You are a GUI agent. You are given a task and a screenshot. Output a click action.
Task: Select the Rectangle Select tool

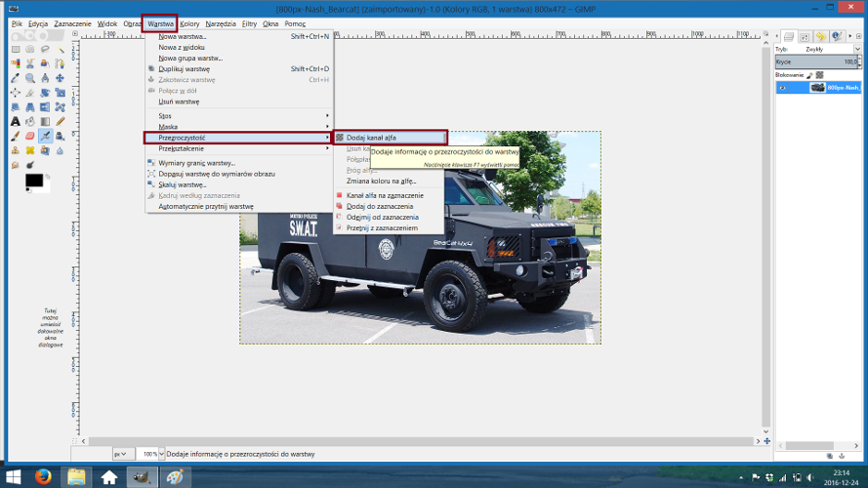point(16,49)
